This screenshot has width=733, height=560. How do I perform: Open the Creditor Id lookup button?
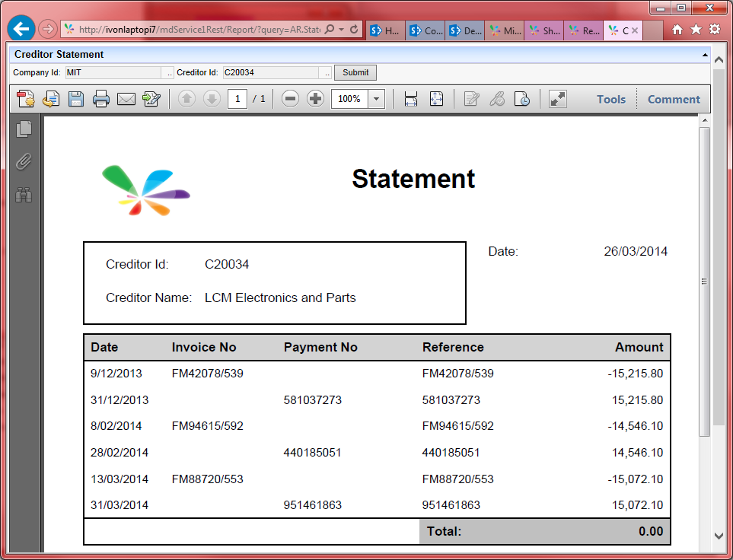pyautogui.click(x=327, y=73)
